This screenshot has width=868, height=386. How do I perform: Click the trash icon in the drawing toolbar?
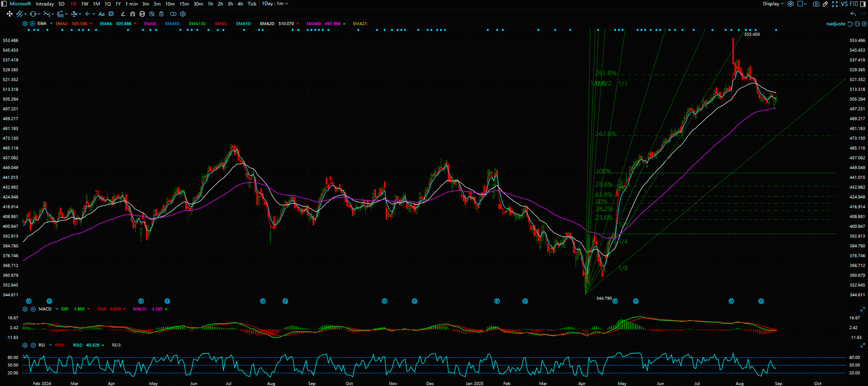point(161,14)
